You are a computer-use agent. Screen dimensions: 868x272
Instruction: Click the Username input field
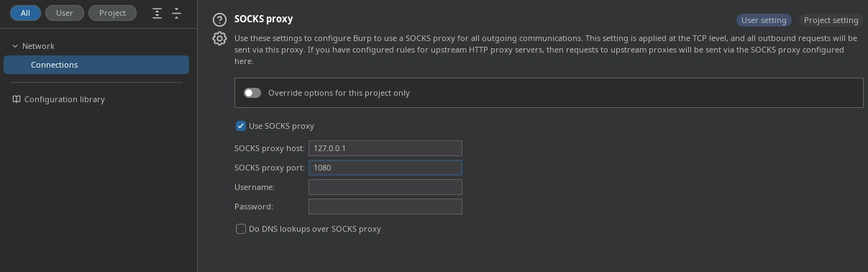(385, 187)
